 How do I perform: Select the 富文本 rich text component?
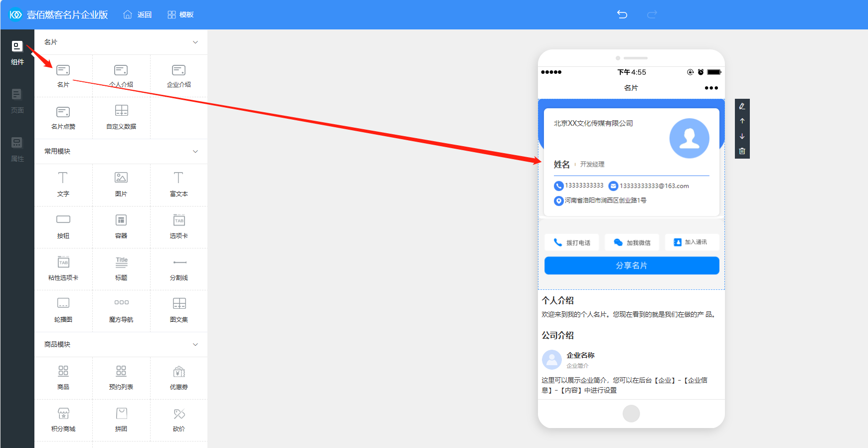click(x=179, y=184)
